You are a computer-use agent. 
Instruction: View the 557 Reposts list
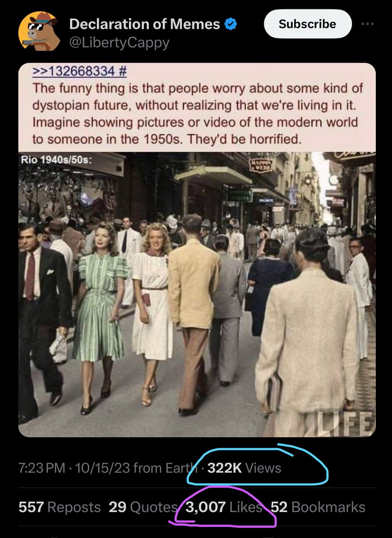pyautogui.click(x=60, y=507)
